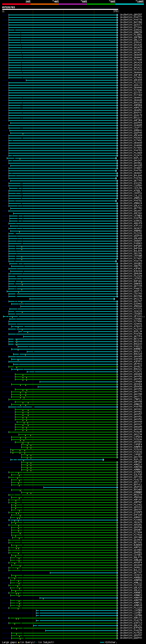The height and width of the screenshot is (644, 146).
Task: Select UniRef100_A7Q0V3 label
Action: (131, 326)
